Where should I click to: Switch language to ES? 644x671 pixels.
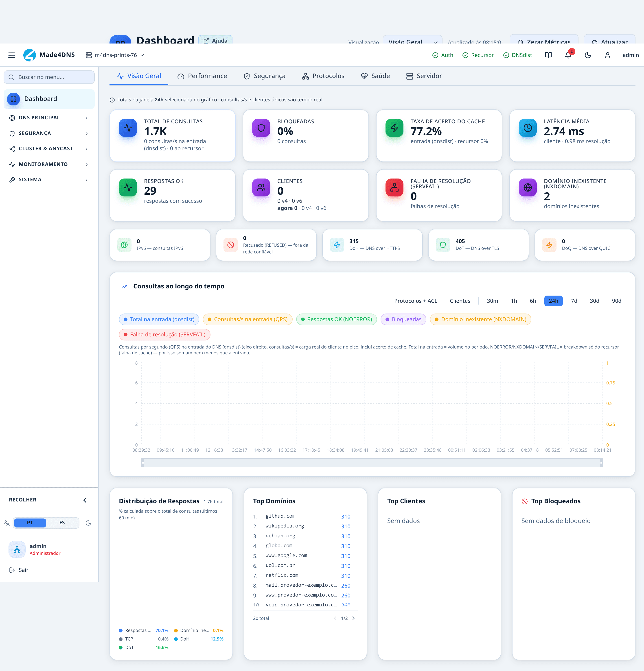pyautogui.click(x=62, y=523)
